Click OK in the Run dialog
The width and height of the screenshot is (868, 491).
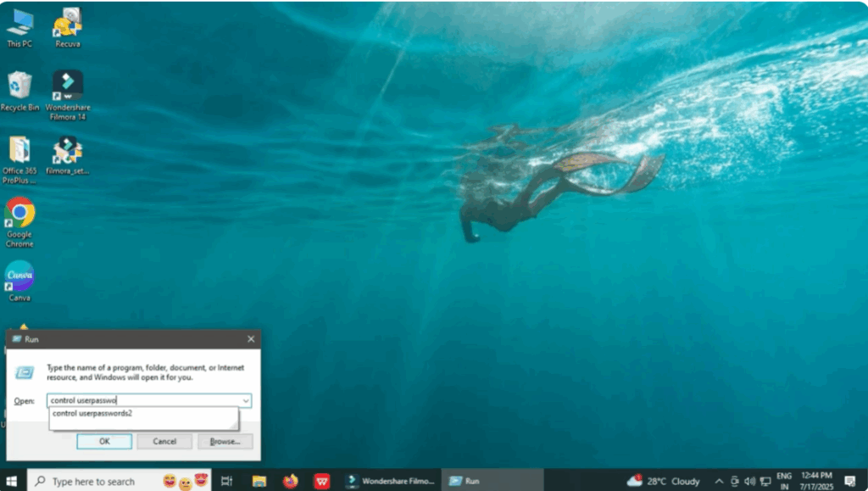[104, 442]
